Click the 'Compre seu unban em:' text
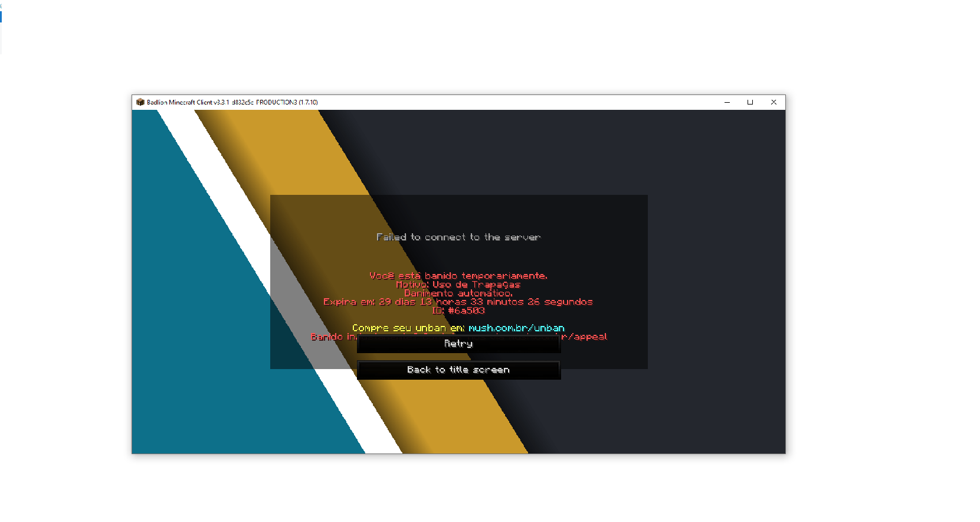980x522 pixels. [x=408, y=328]
